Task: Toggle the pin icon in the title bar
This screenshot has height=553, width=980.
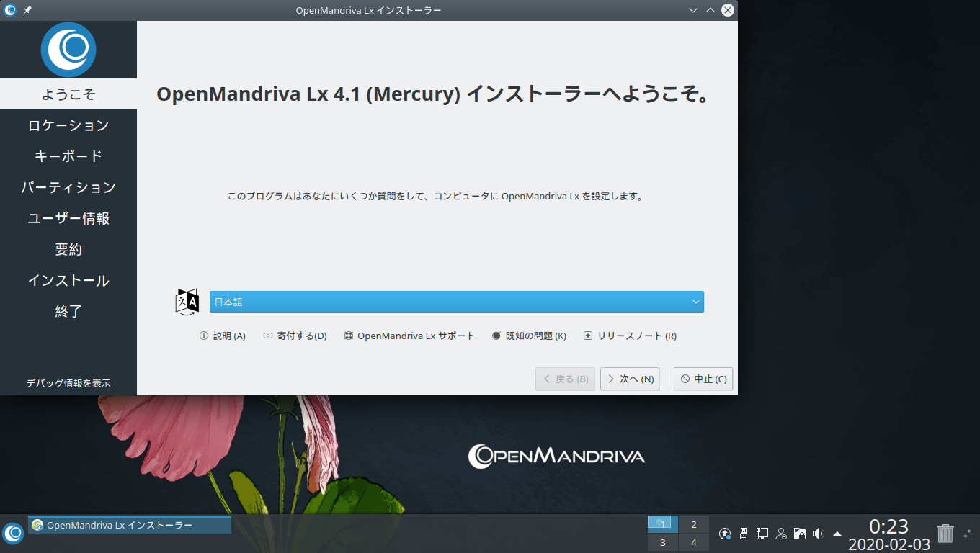Action: tap(27, 10)
